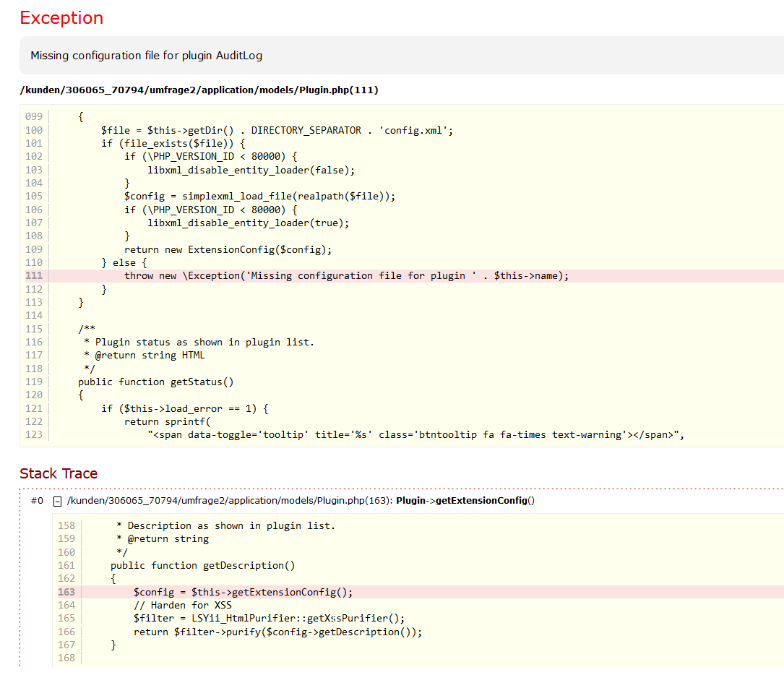784x688 pixels.
Task: Click the getXssPurifier code line
Action: click(x=269, y=619)
